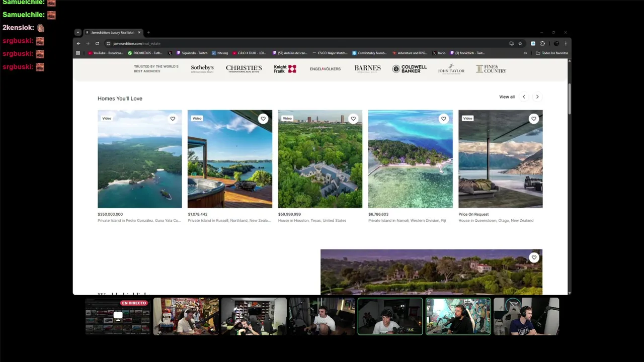Open Comfortably Numb bookmark
Image resolution: width=644 pixels, height=362 pixels.
370,53
